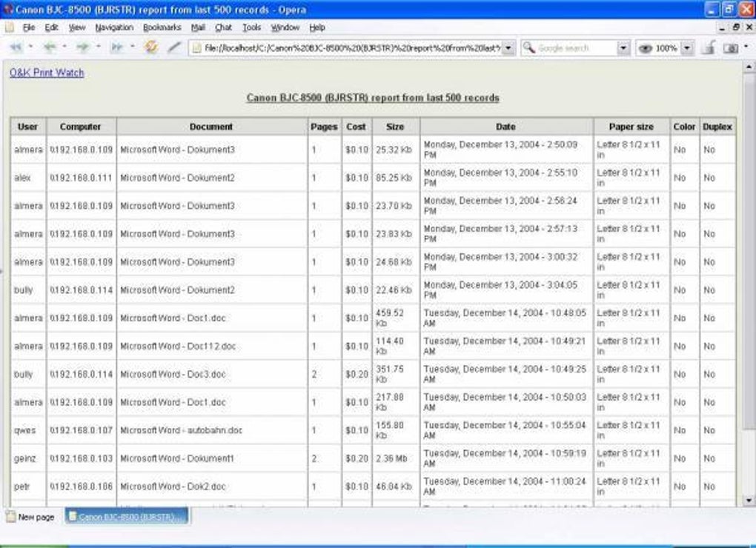Open the View menu
Viewport: 756px width, 548px height.
(x=76, y=27)
